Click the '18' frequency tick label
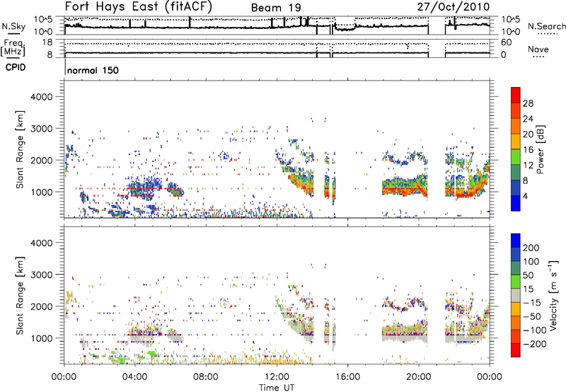Screen dimensions: 566x392 point(47,42)
